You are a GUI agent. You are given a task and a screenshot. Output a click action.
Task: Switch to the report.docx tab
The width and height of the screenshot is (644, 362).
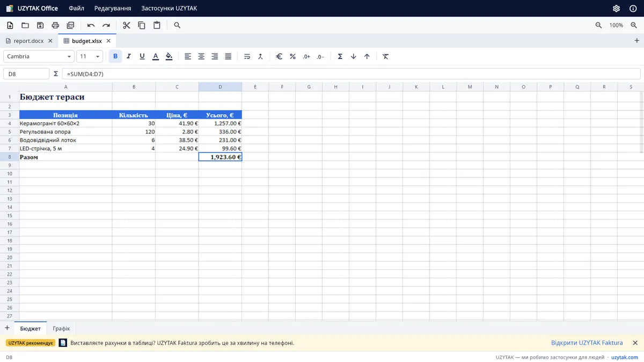click(29, 41)
